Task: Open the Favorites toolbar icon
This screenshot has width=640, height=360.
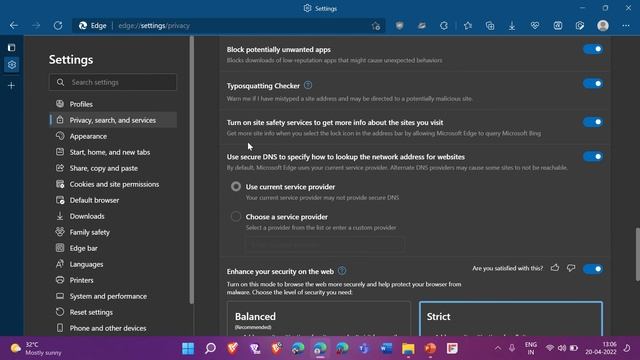Action: pos(468,26)
